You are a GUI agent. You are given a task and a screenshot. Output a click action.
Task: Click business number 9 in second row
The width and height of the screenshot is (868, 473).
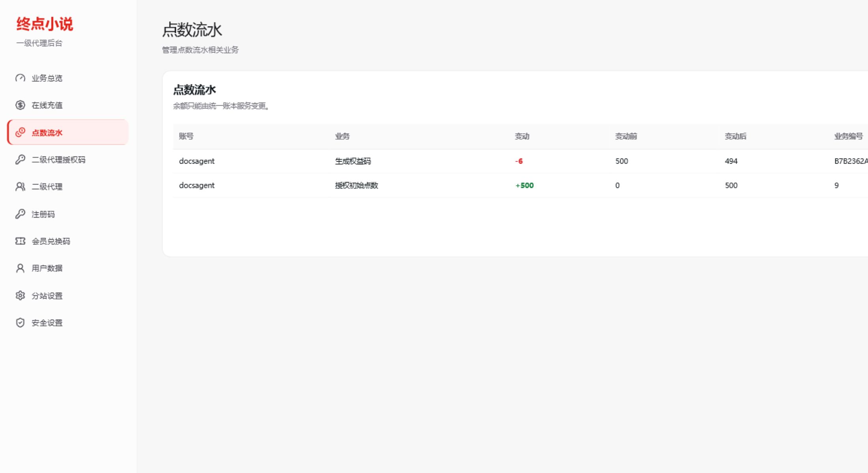[x=836, y=186]
